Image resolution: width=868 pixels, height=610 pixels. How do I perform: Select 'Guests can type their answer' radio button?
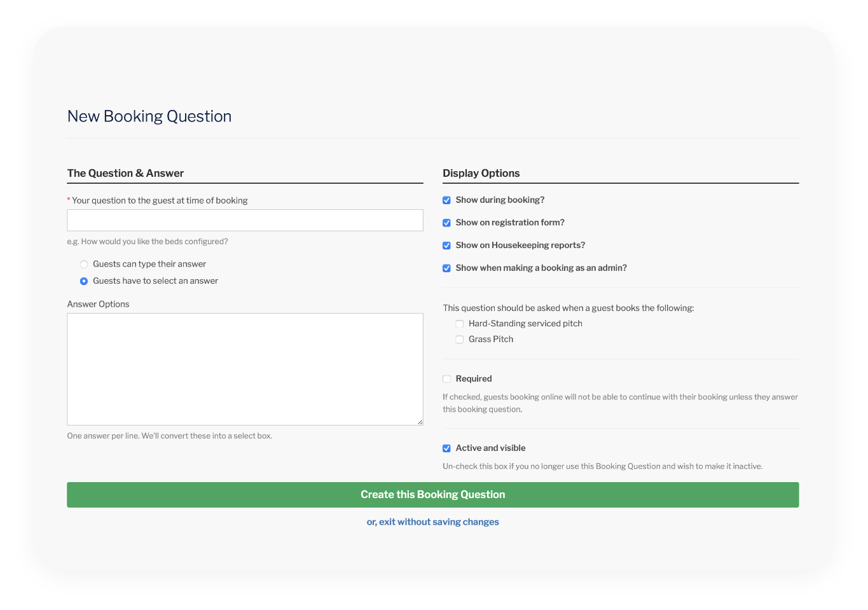pos(84,264)
